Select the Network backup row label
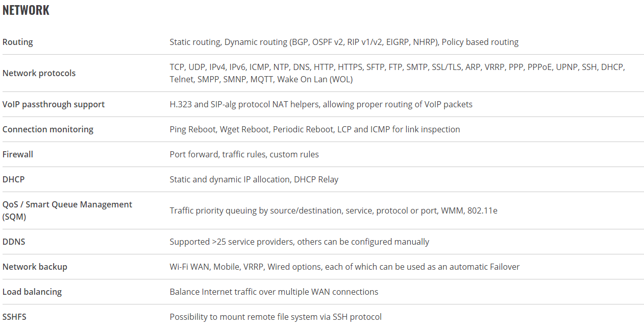 click(x=35, y=267)
